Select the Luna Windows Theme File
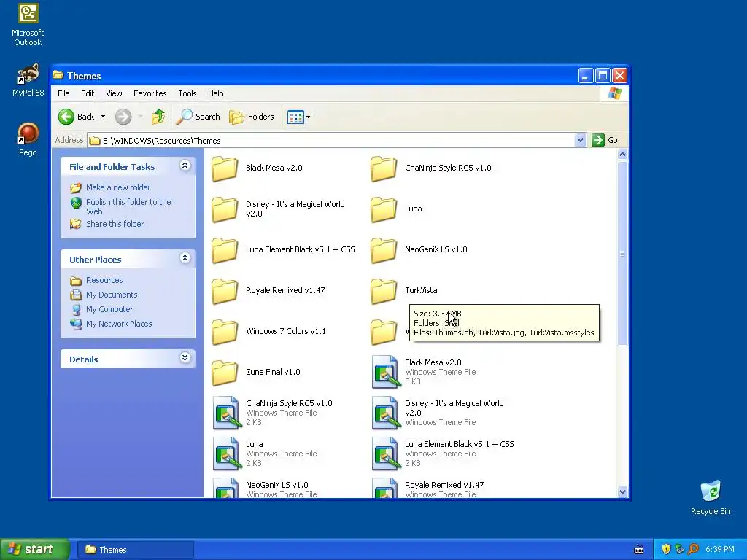Viewport: 747px width, 560px height. 264,454
